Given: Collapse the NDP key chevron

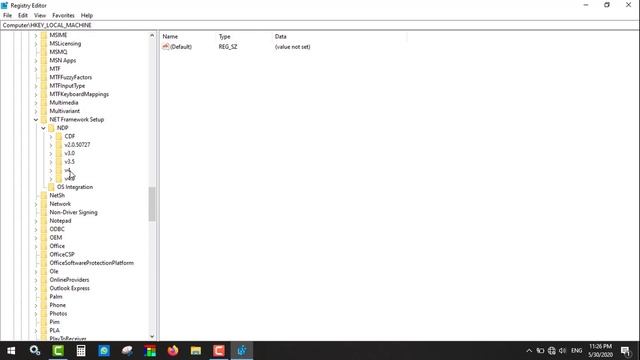Looking at the screenshot, I should pyautogui.click(x=43, y=128).
